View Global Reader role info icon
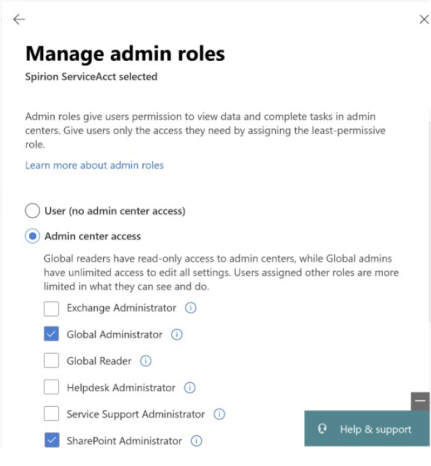The height and width of the screenshot is (466, 431). tap(146, 361)
